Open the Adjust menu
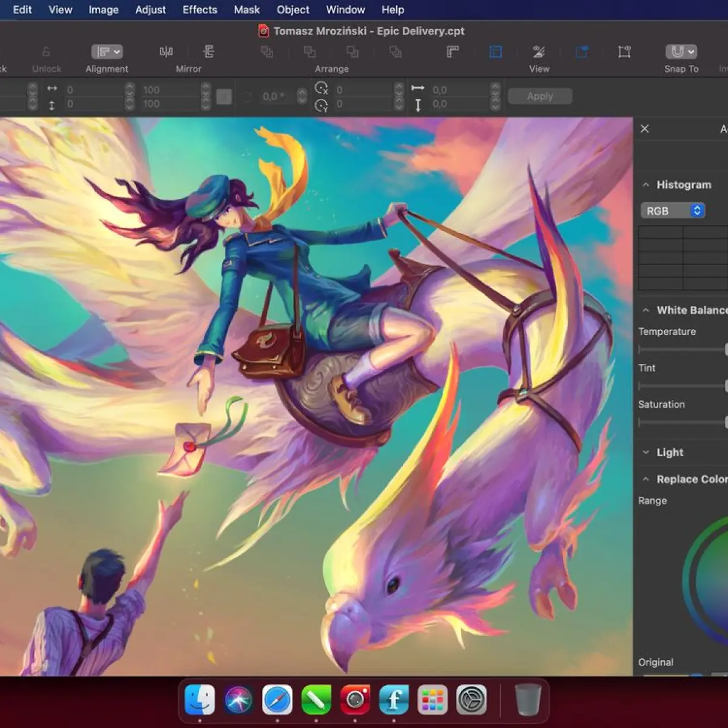728x728 pixels. [150, 10]
